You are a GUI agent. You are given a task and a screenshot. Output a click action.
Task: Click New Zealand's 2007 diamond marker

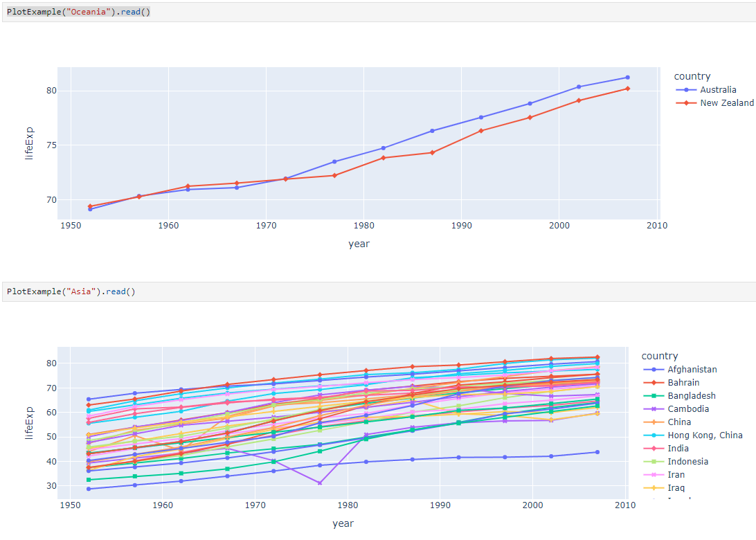coord(627,89)
